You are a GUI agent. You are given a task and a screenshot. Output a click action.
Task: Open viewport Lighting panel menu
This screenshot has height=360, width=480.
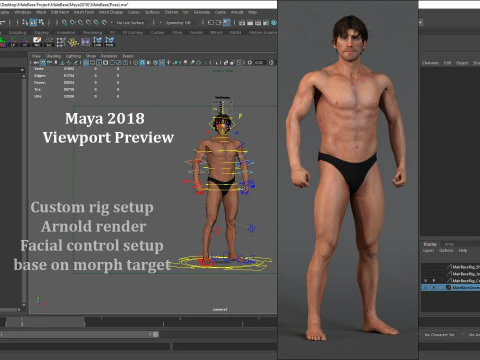73,56
